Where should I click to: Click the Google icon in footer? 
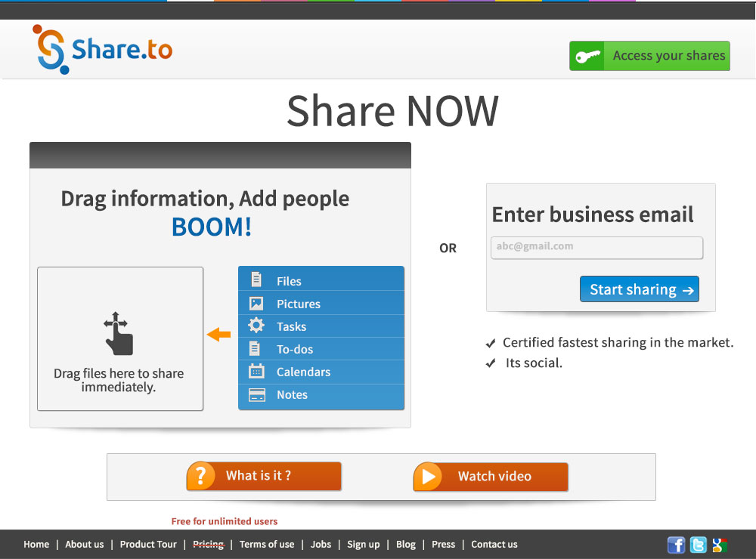tap(720, 545)
